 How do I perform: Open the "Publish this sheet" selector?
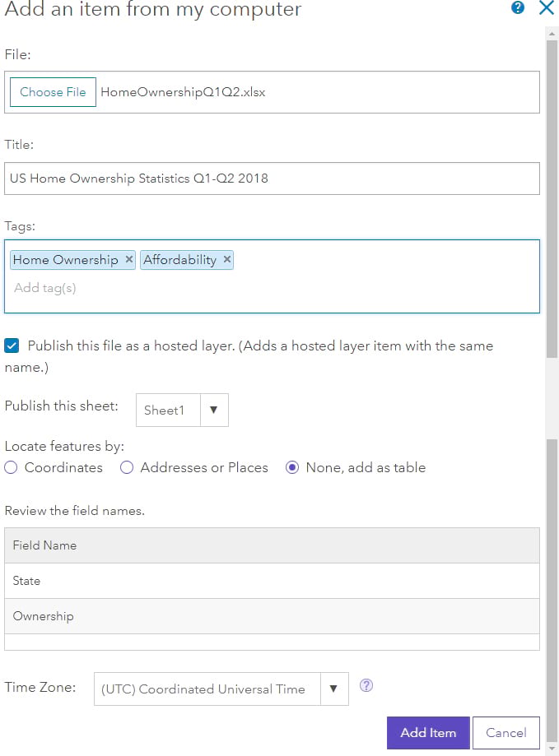182,410
